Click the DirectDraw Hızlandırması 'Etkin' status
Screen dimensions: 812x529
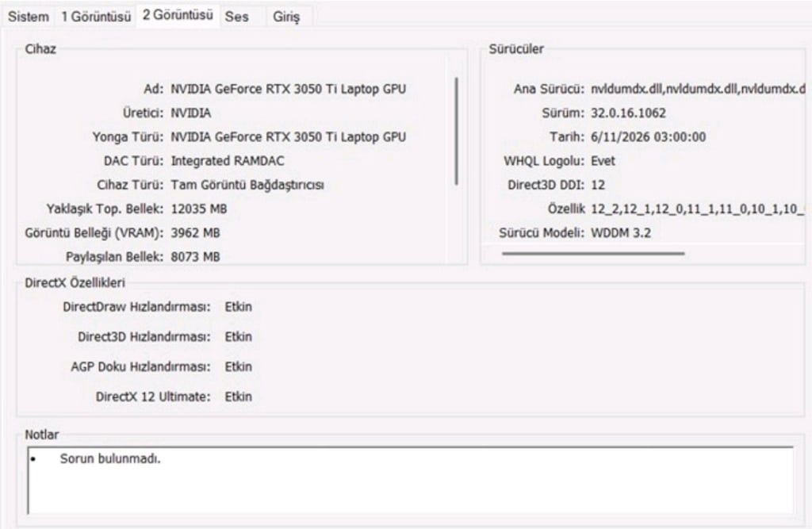[x=238, y=307]
